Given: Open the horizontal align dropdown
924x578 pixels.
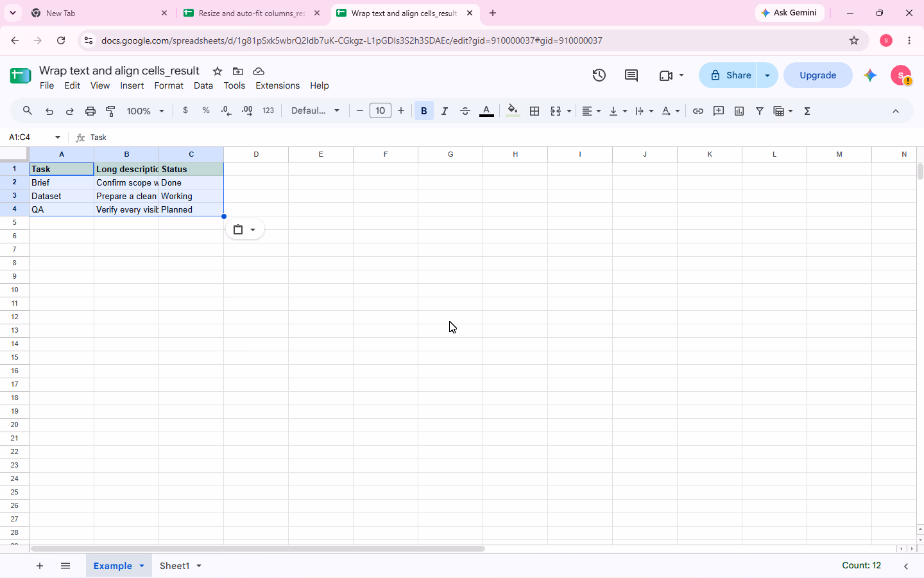Looking at the screenshot, I should point(592,111).
